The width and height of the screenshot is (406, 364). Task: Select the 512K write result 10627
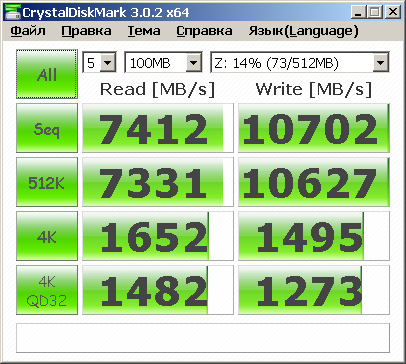tap(314, 182)
